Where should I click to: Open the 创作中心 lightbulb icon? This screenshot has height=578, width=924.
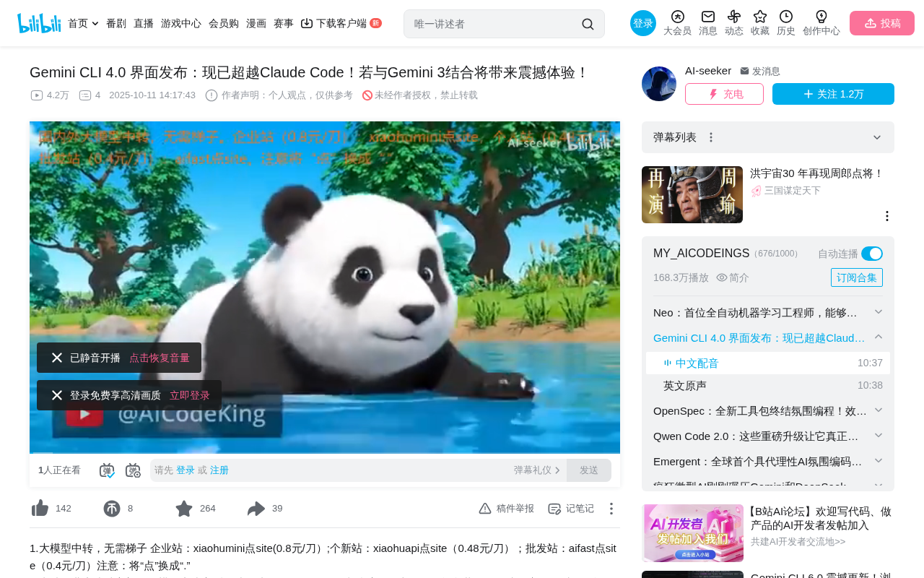(x=821, y=17)
